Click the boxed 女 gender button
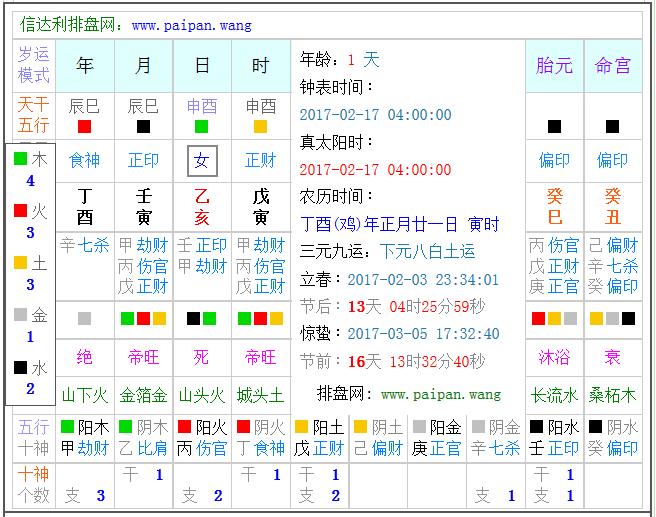This screenshot has width=656, height=517. tap(202, 161)
